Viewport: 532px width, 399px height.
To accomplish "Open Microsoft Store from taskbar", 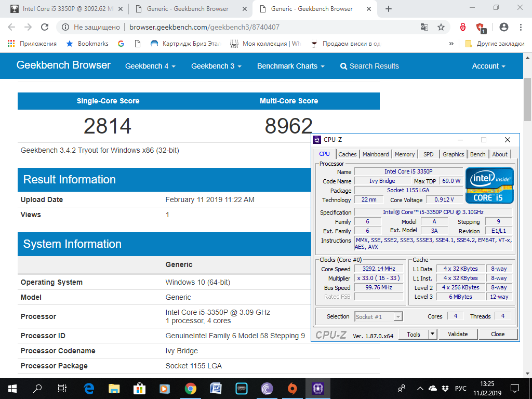I will point(139,389).
